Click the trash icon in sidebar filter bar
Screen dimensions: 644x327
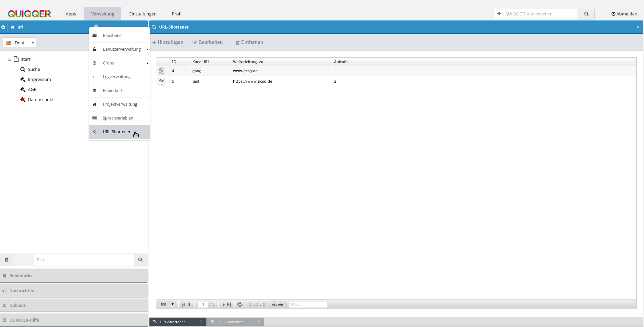pos(7,260)
